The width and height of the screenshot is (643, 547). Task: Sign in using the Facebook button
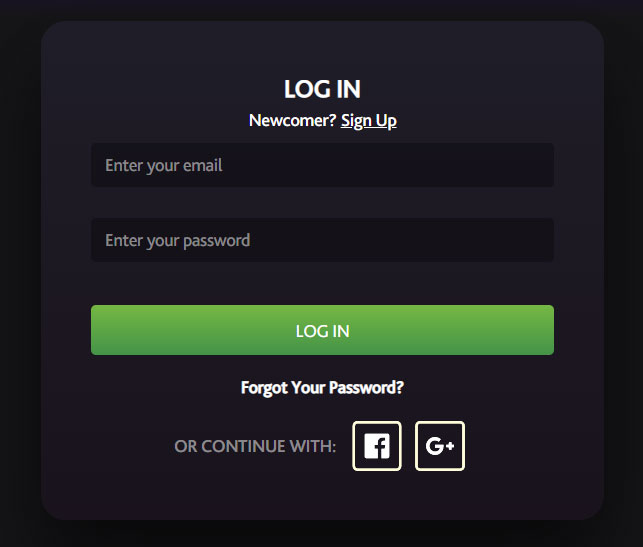(377, 446)
